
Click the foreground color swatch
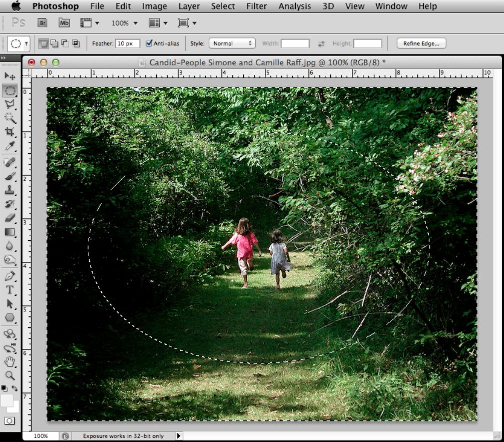(x=7, y=400)
